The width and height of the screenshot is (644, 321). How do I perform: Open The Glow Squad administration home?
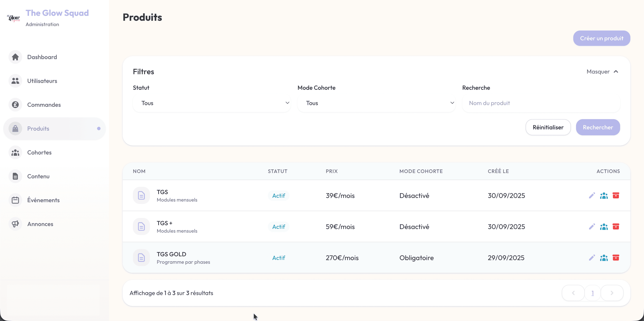pyautogui.click(x=57, y=13)
